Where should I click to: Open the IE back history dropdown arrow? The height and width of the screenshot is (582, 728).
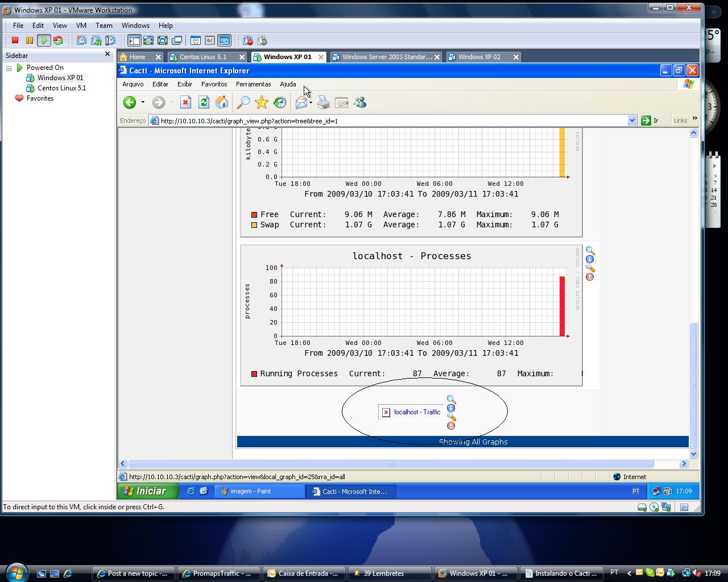tap(143, 102)
